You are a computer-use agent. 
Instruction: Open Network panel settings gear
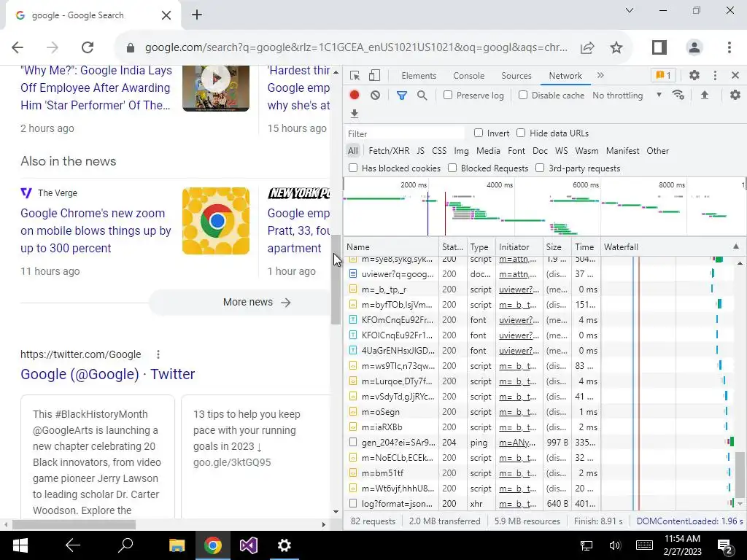point(735,95)
